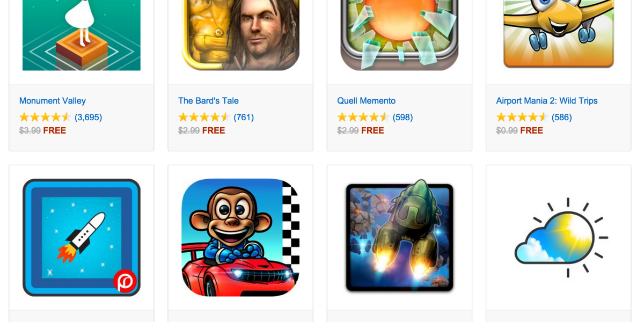The height and width of the screenshot is (322, 644).
Task: Open the Quell Memento title link
Action: pyautogui.click(x=367, y=101)
